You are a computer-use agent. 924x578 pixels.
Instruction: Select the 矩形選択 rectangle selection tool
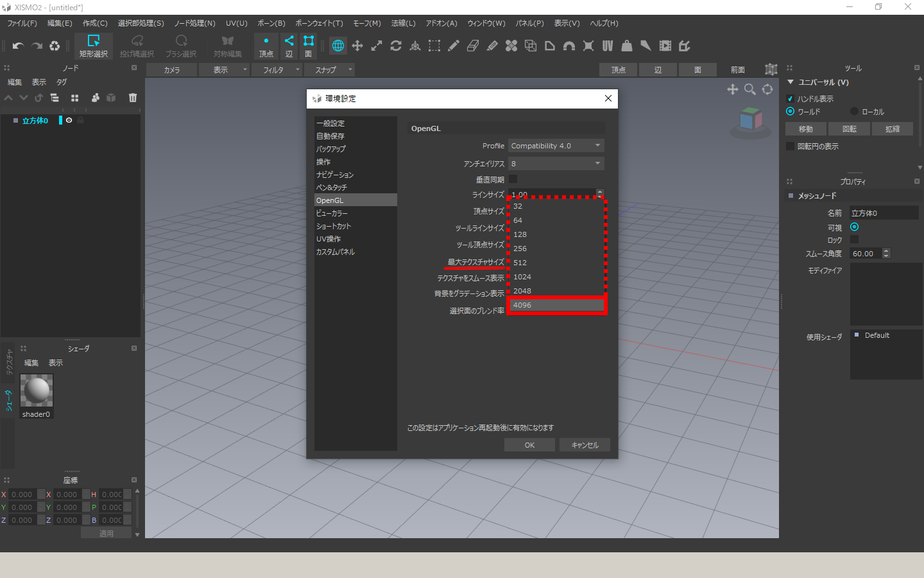tap(94, 46)
